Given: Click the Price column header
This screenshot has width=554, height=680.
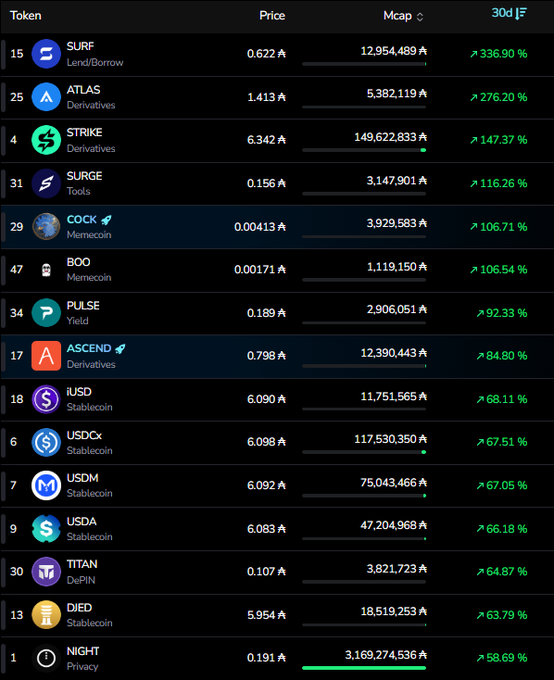Looking at the screenshot, I should (272, 16).
